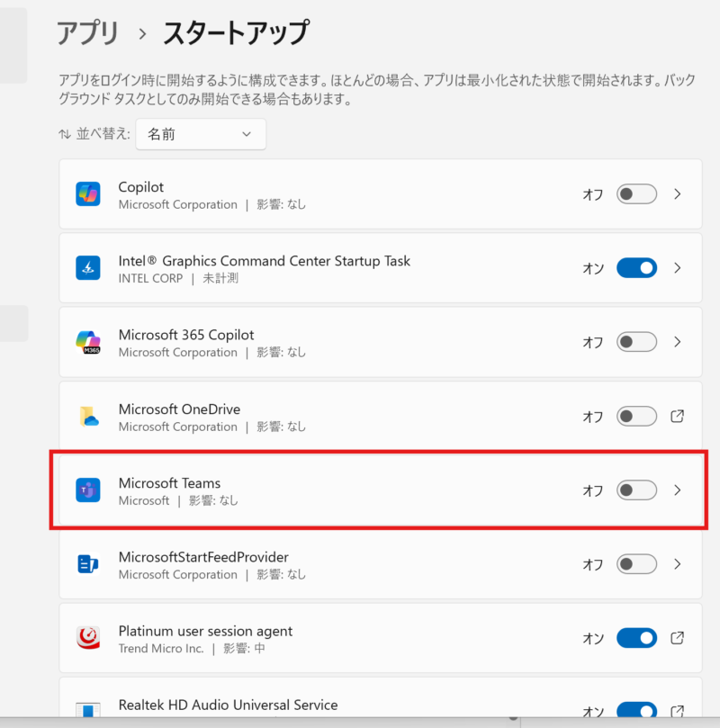Click the Microsoft 365 Copilot icon

click(x=88, y=342)
